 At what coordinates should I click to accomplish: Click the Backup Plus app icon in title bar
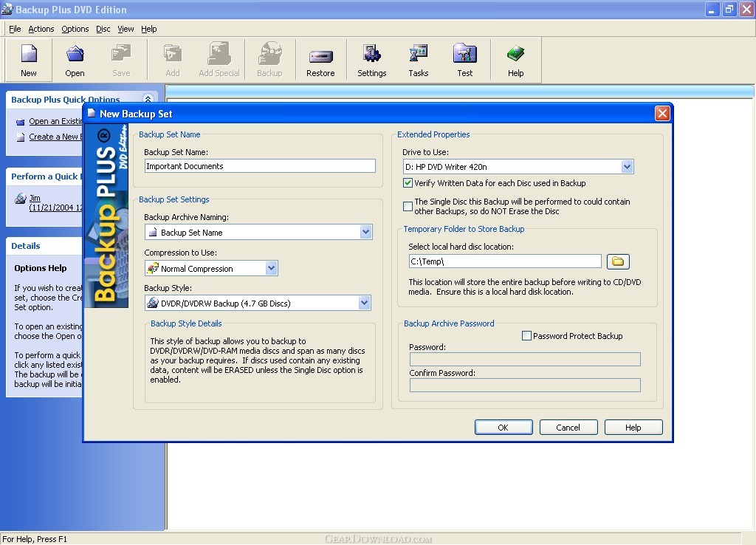(x=7, y=9)
